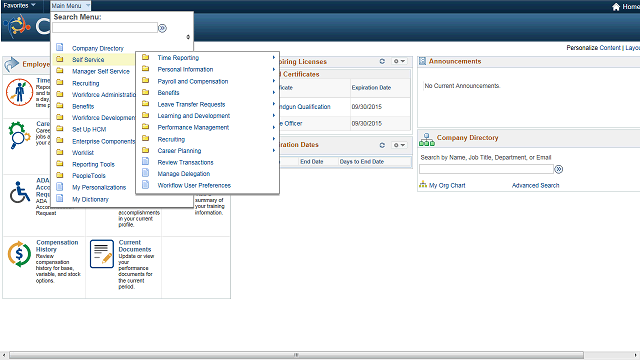Click the horizontal scrollbar thumb
This screenshot has height=360, width=640.
click(x=296, y=355)
